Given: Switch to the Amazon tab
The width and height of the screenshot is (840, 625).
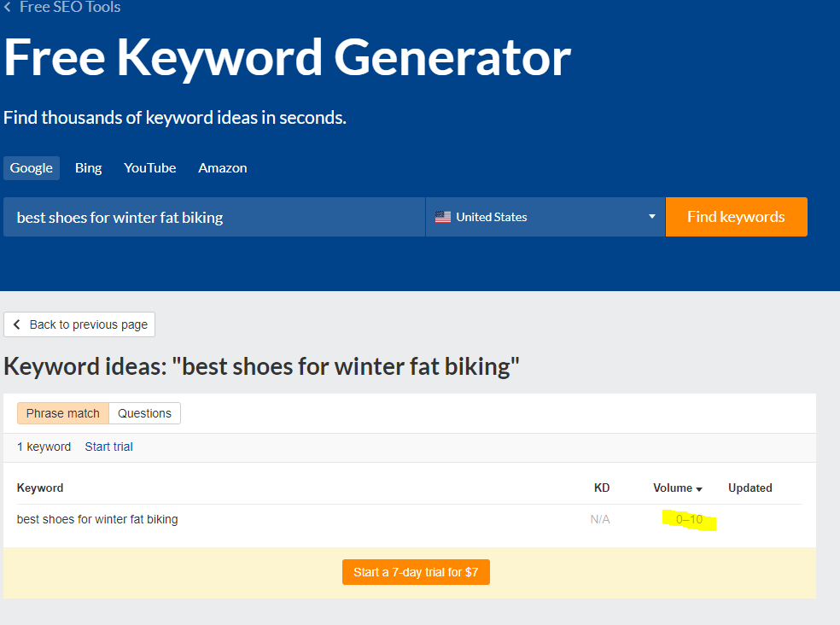Looking at the screenshot, I should (x=222, y=167).
